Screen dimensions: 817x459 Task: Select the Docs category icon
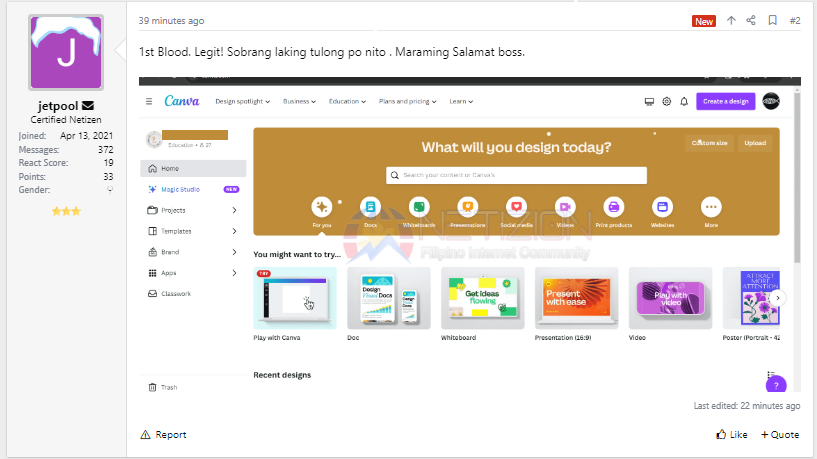pyautogui.click(x=370, y=207)
